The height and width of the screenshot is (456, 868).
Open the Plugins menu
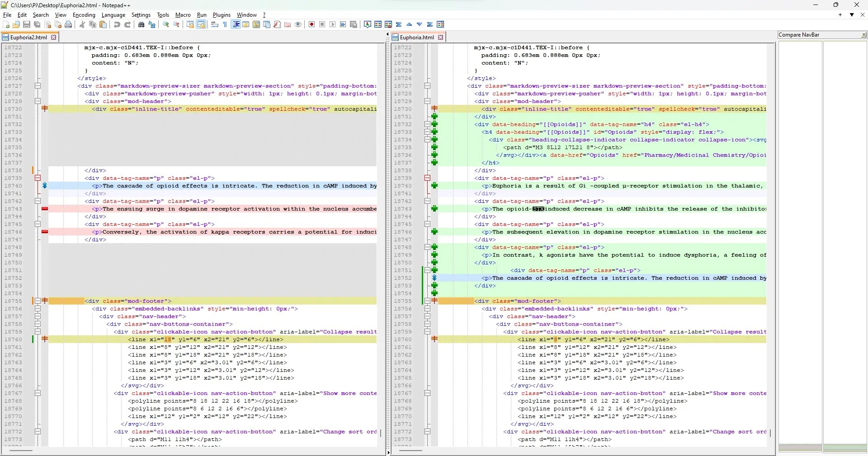click(221, 15)
